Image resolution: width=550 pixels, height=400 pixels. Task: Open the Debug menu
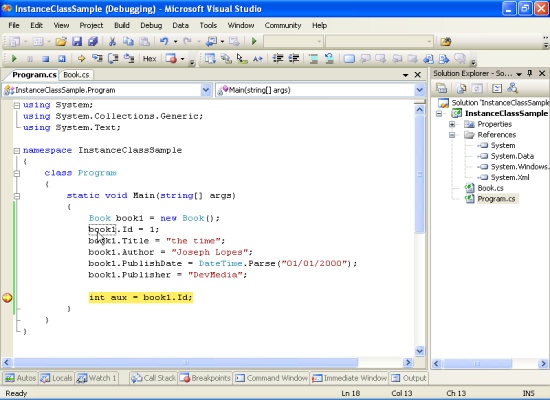(151, 25)
